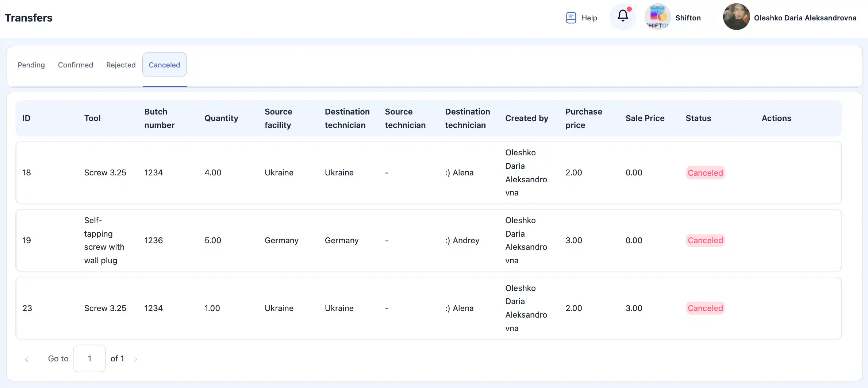The height and width of the screenshot is (388, 868).
Task: Click the Shifton company name
Action: tap(688, 18)
